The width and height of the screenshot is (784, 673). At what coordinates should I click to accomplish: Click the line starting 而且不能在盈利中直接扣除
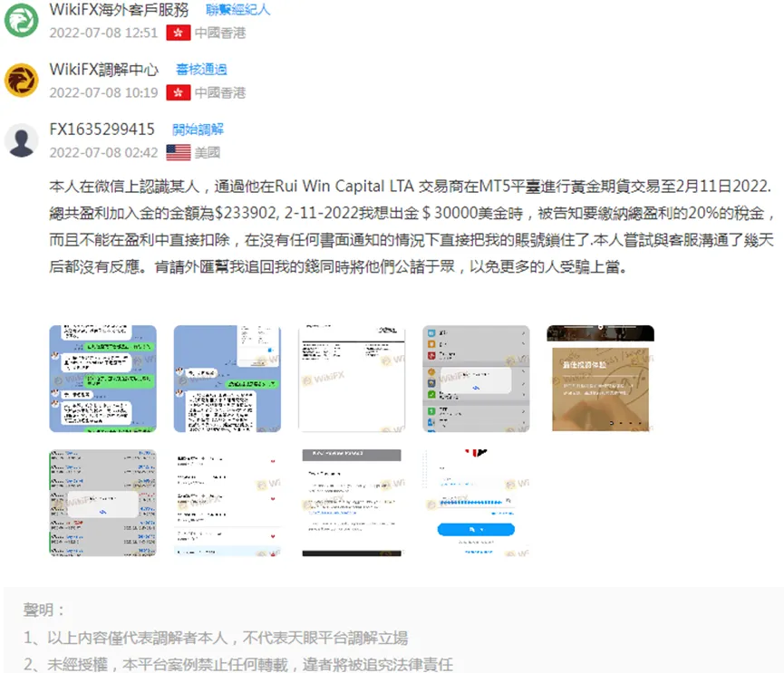point(411,240)
